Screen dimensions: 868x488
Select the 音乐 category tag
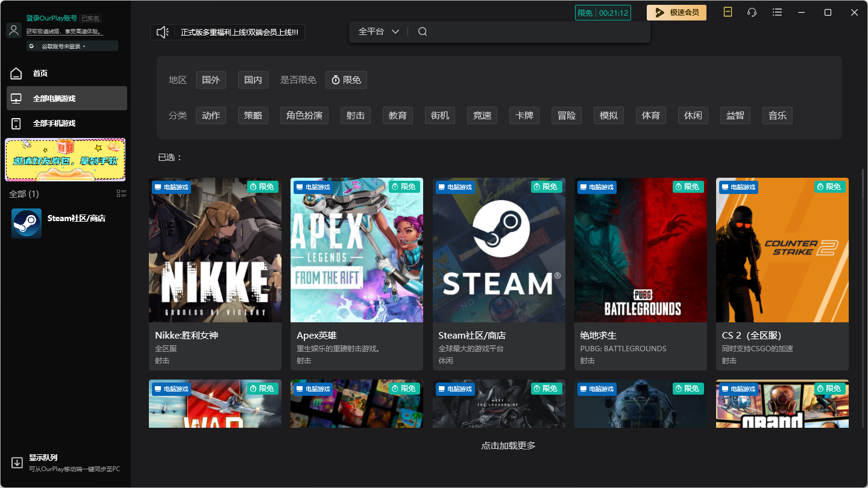click(778, 116)
